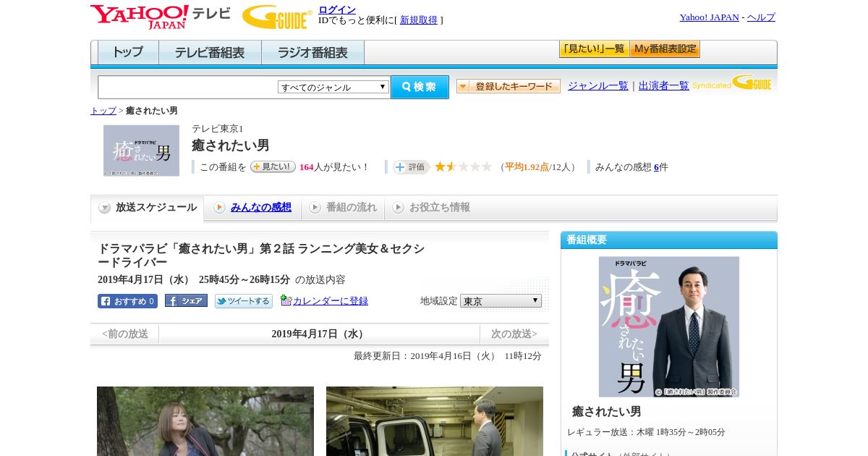Click the 最終更新日 timestamp text
Image resolution: width=868 pixels, height=456 pixels.
(448, 356)
